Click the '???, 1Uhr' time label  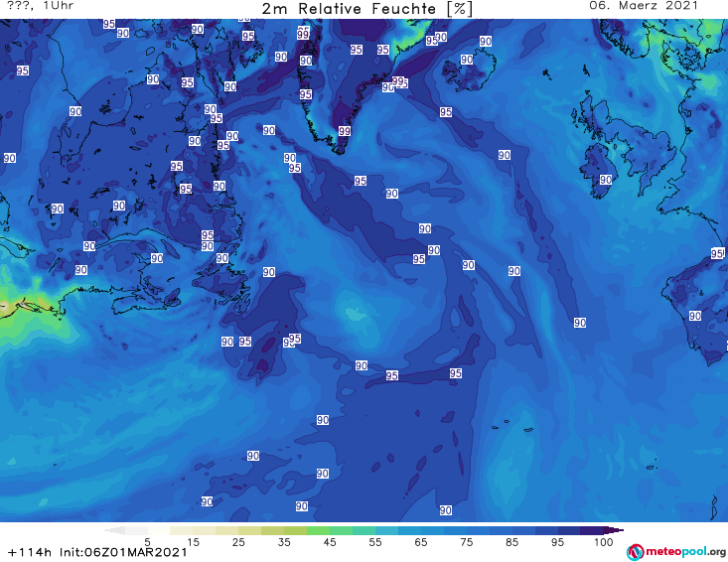pos(41,6)
